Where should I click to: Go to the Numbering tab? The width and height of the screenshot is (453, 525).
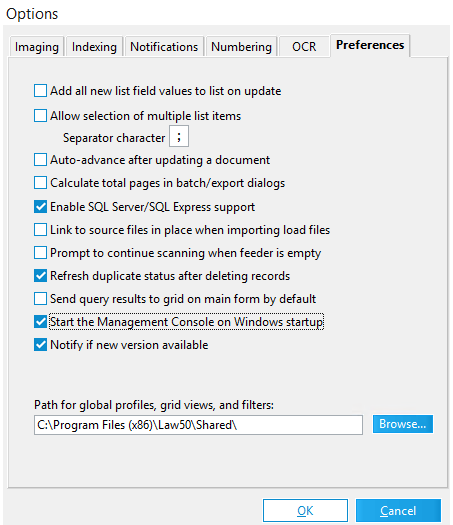point(241,47)
